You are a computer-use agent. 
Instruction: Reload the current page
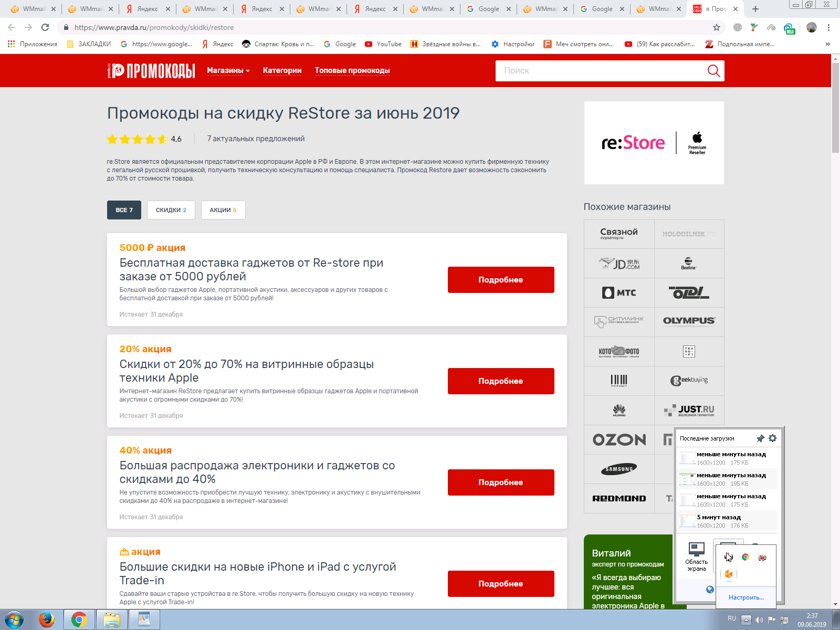45,27
